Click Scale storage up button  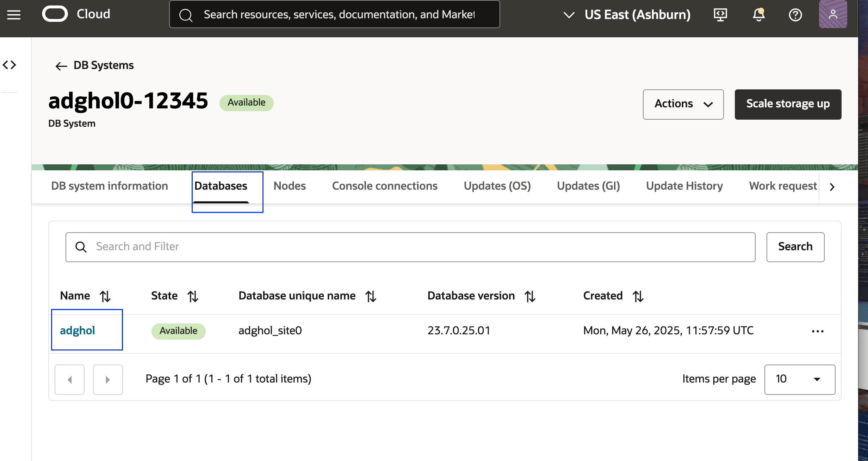click(788, 104)
